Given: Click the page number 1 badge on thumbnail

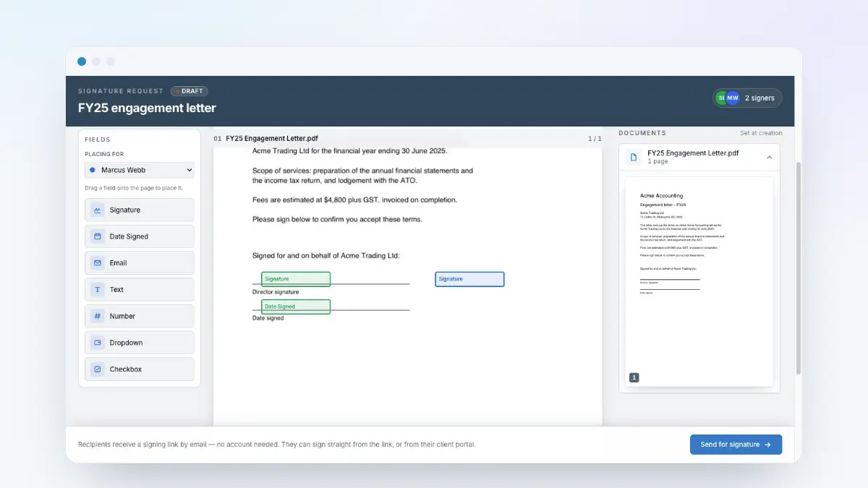Looking at the screenshot, I should pyautogui.click(x=634, y=377).
